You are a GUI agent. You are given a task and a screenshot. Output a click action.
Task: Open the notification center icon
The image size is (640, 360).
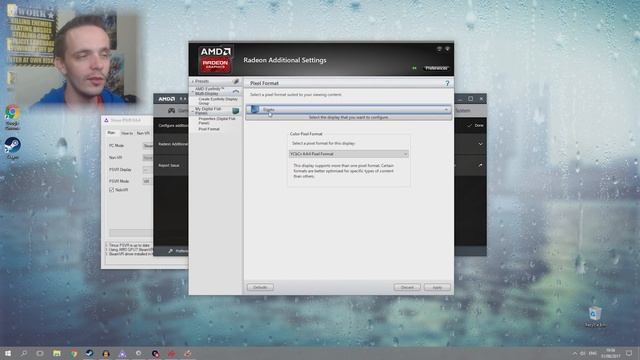pos(629,353)
